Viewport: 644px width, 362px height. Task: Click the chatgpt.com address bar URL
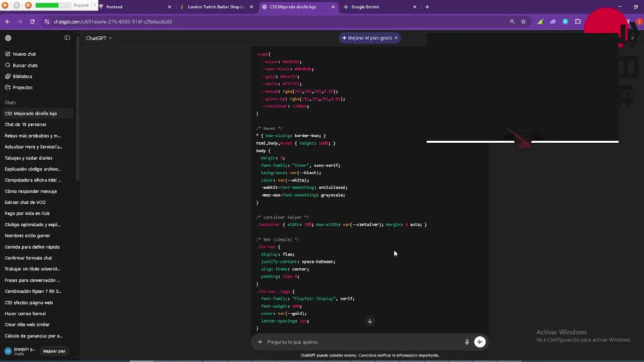coord(113,22)
